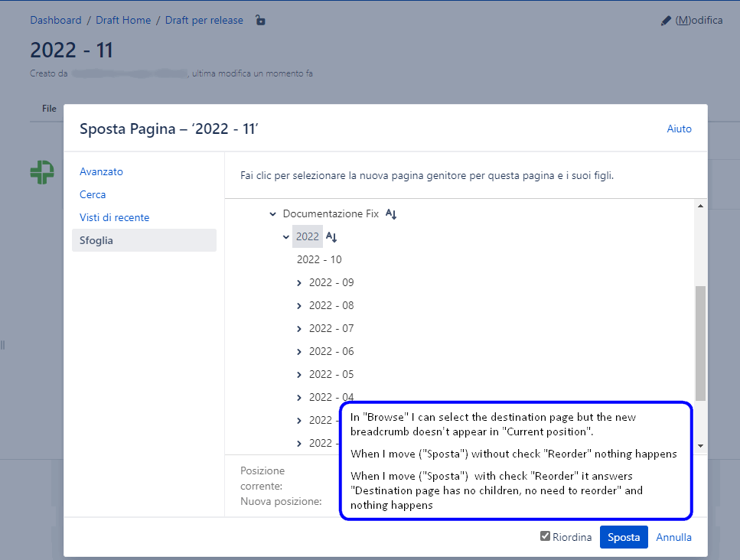The image size is (740, 560).
Task: Open the File menu behind dialog
Action: tap(49, 109)
